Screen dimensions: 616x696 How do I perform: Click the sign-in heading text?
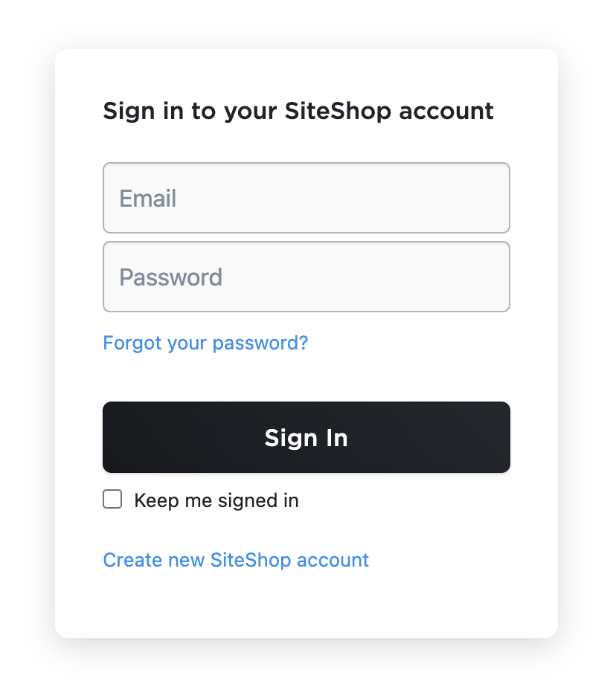[298, 111]
